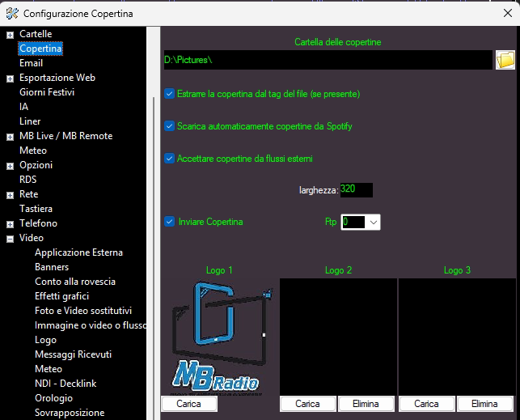
Task: Open Conto alla rovescia settings
Action: click(x=74, y=282)
